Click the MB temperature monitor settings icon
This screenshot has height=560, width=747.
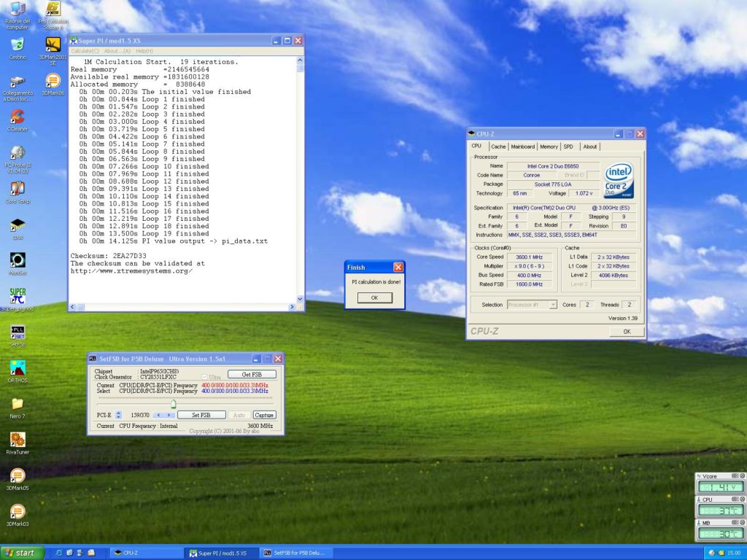[x=735, y=522]
